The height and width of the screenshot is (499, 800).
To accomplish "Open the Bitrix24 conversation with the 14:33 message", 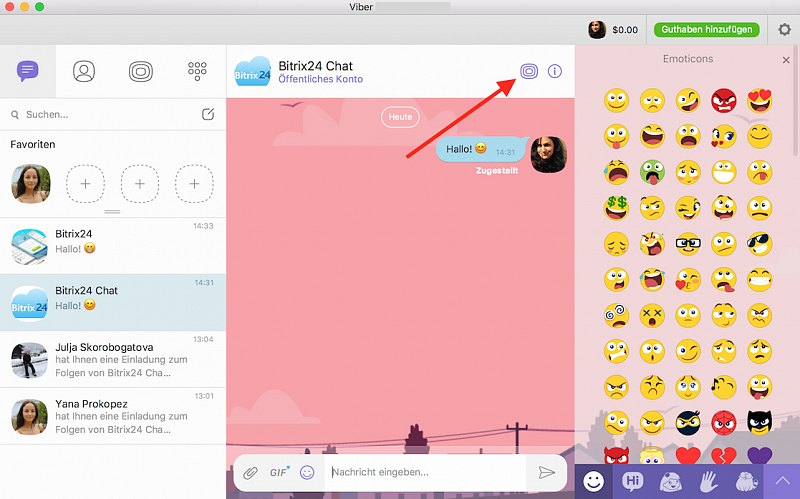I will [113, 246].
